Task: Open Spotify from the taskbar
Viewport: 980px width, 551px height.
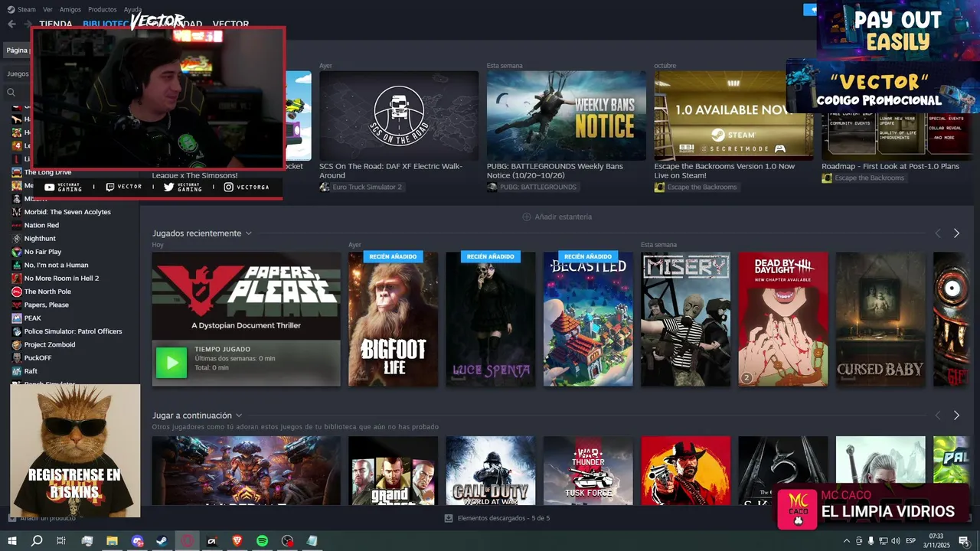Action: [262, 540]
